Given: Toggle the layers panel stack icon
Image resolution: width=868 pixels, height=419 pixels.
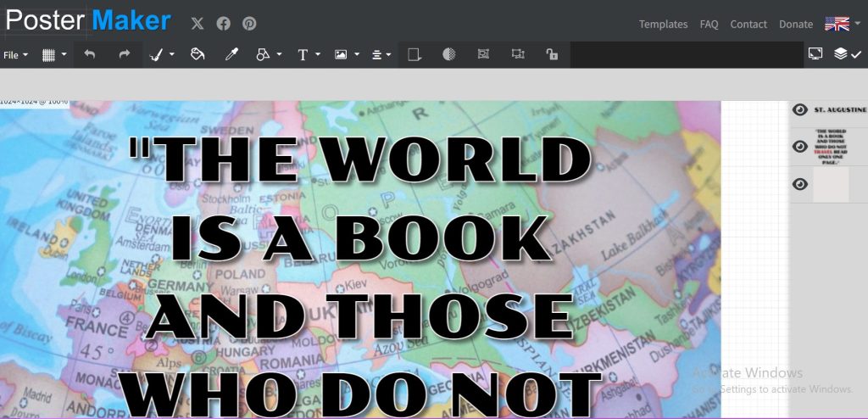Looking at the screenshot, I should (x=841, y=53).
